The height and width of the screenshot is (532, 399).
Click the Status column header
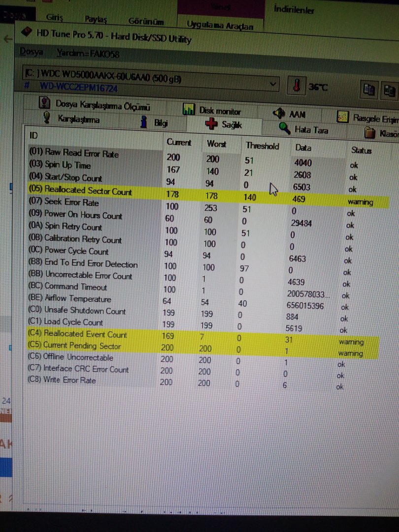pyautogui.click(x=362, y=150)
